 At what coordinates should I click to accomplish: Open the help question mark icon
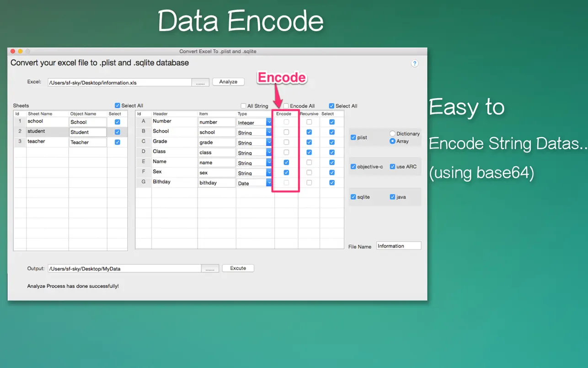[415, 63]
